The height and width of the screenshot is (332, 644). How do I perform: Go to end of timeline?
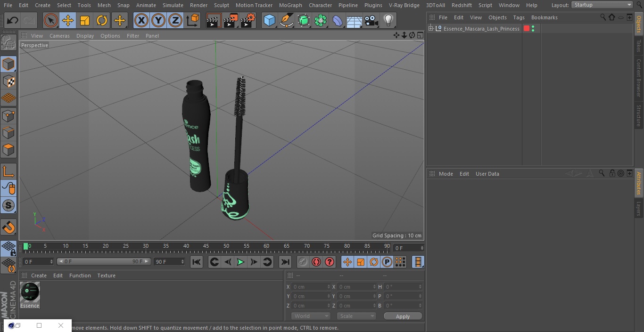tap(285, 262)
